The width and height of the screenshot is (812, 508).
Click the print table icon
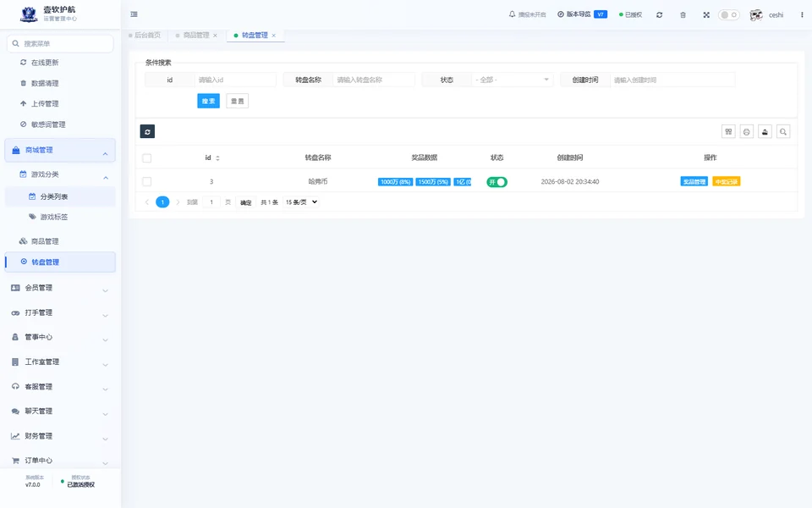(747, 132)
